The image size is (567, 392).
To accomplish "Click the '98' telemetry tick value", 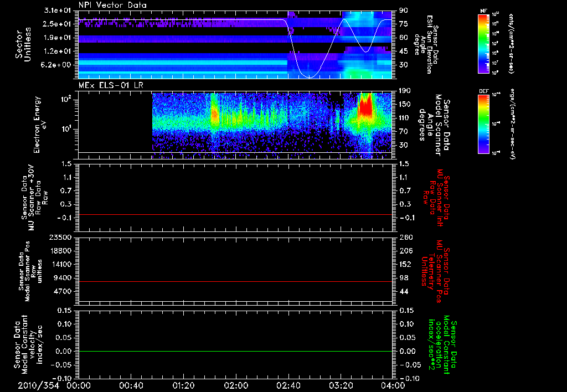I will point(404,278).
